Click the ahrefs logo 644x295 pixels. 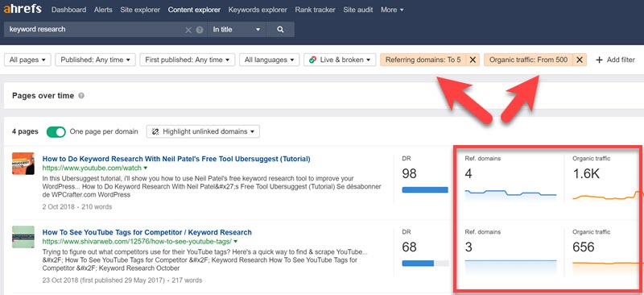coord(23,9)
